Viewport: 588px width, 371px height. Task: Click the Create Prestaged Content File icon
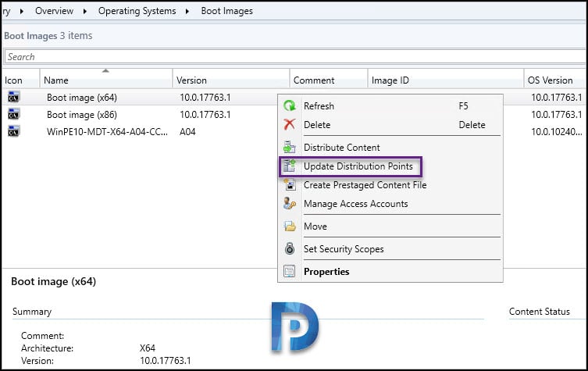[x=290, y=184]
